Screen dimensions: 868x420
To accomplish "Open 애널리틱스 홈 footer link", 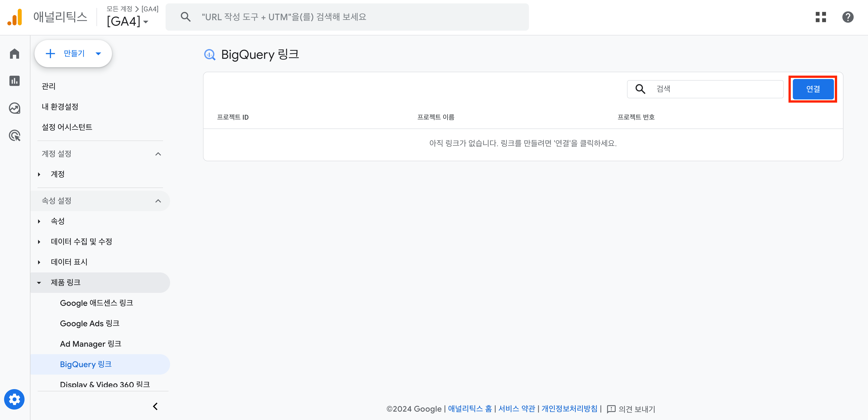I will pyautogui.click(x=470, y=409).
